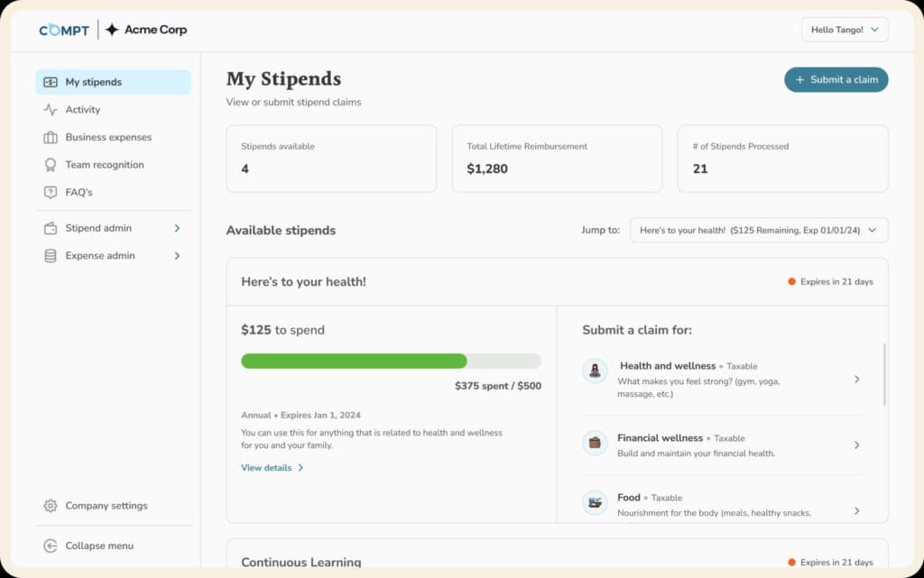Switch to the Activity section

pos(83,109)
